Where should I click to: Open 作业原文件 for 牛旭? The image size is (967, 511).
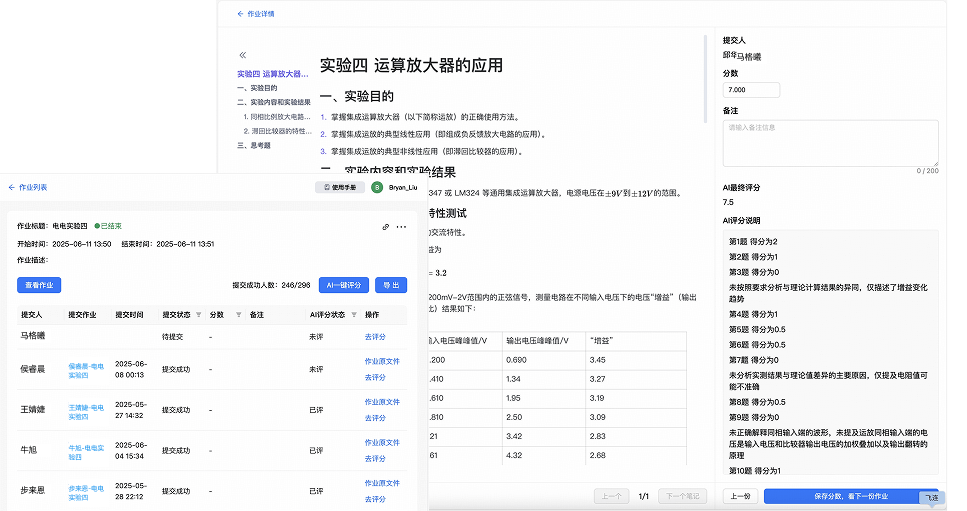coord(382,443)
